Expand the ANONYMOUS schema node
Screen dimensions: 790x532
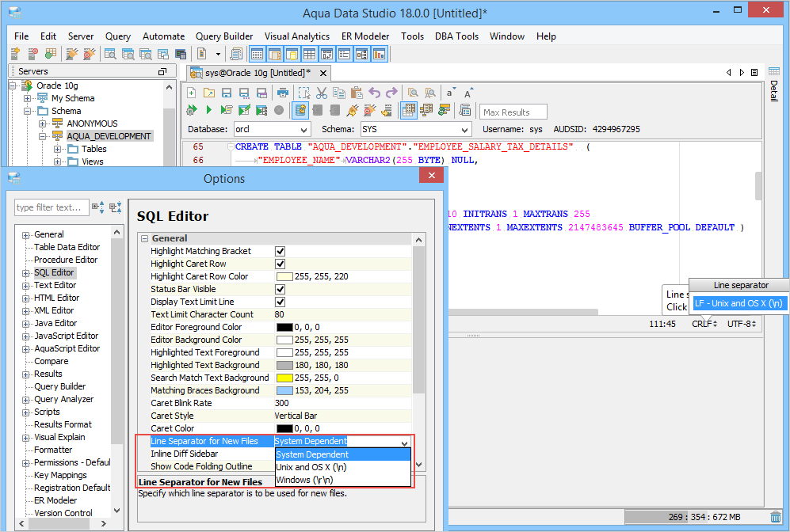pos(42,123)
